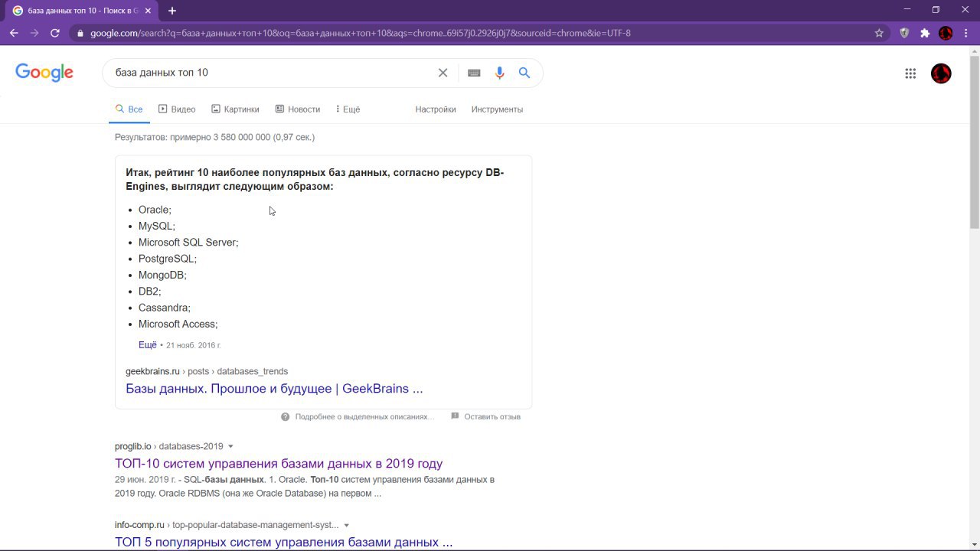Open Инструменты search tools

(x=497, y=109)
